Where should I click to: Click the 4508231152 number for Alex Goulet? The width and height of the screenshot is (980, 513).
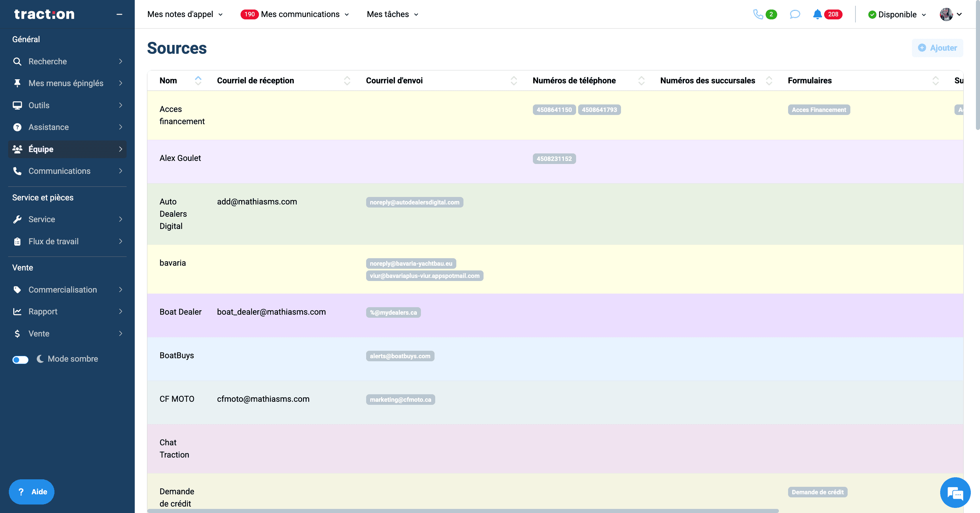(554, 159)
